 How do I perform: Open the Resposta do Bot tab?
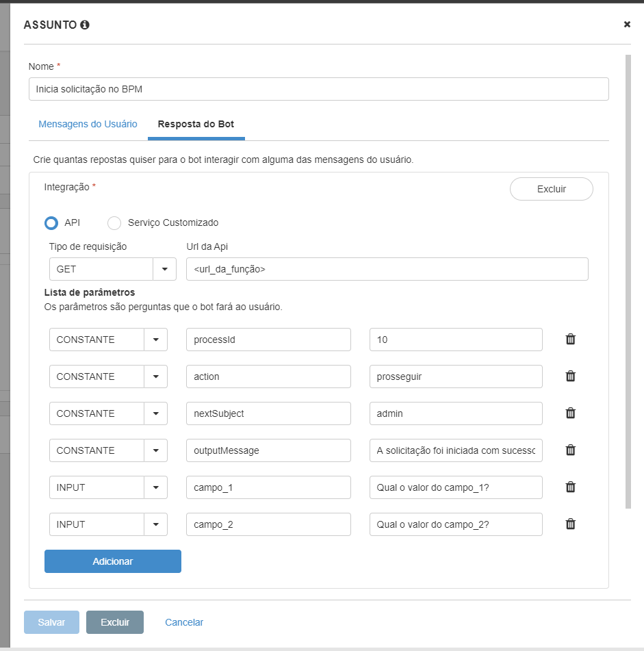pos(196,125)
